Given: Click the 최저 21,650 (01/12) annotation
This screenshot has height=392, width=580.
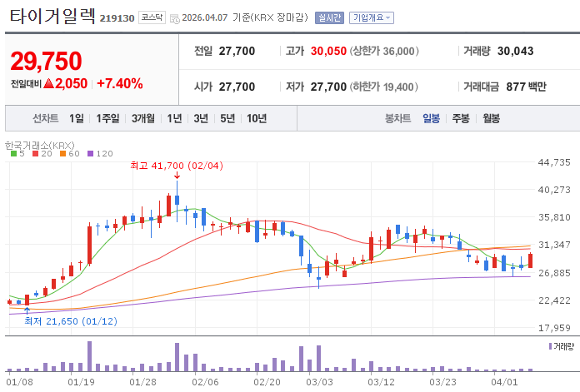Looking at the screenshot, I should pos(71,321).
